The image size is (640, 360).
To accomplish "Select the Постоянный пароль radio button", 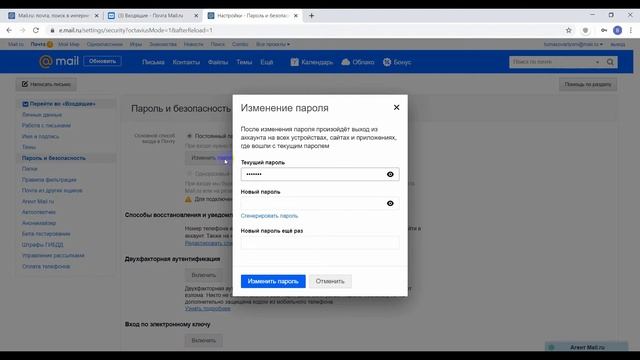I will (189, 136).
